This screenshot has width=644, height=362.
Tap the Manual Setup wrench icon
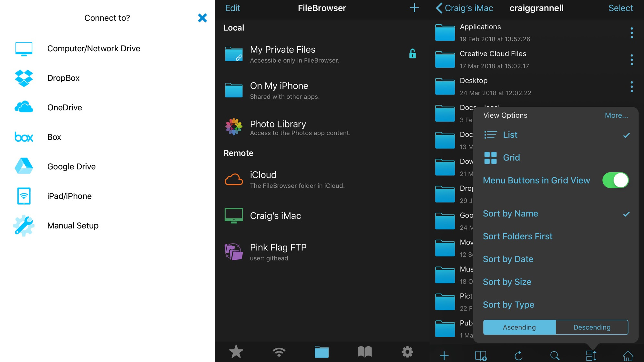(24, 226)
